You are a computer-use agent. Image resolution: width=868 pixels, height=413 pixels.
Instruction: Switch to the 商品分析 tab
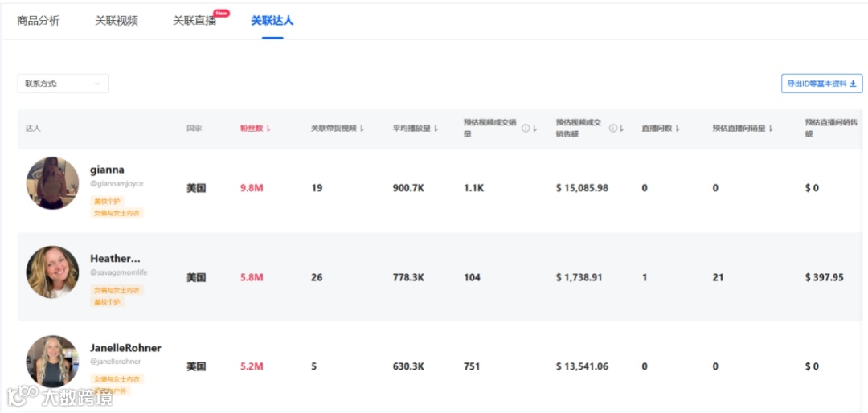39,21
